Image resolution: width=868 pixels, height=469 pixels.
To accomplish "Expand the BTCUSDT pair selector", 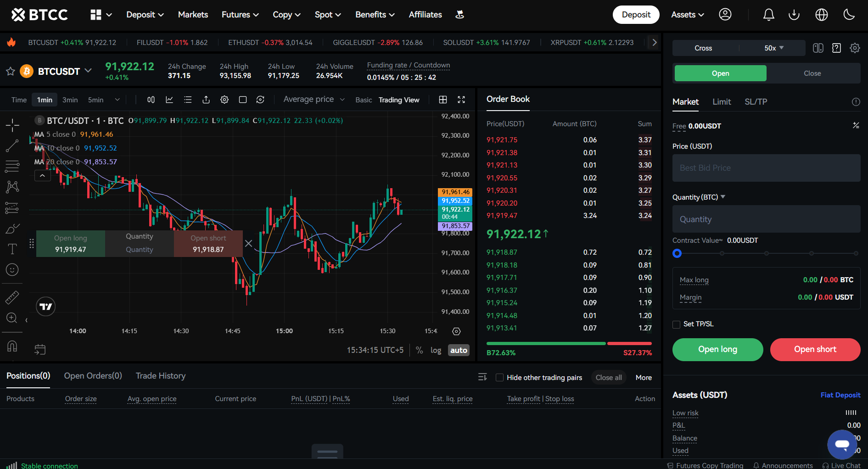I will pyautogui.click(x=88, y=71).
